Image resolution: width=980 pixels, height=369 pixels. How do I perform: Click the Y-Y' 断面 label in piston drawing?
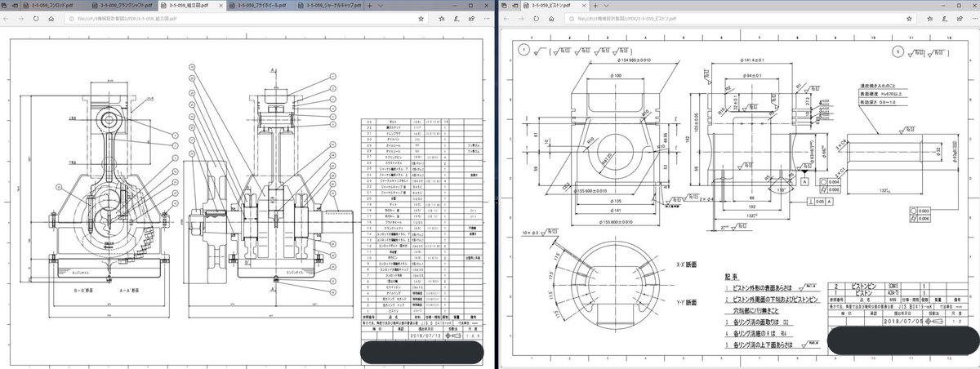click(x=686, y=302)
